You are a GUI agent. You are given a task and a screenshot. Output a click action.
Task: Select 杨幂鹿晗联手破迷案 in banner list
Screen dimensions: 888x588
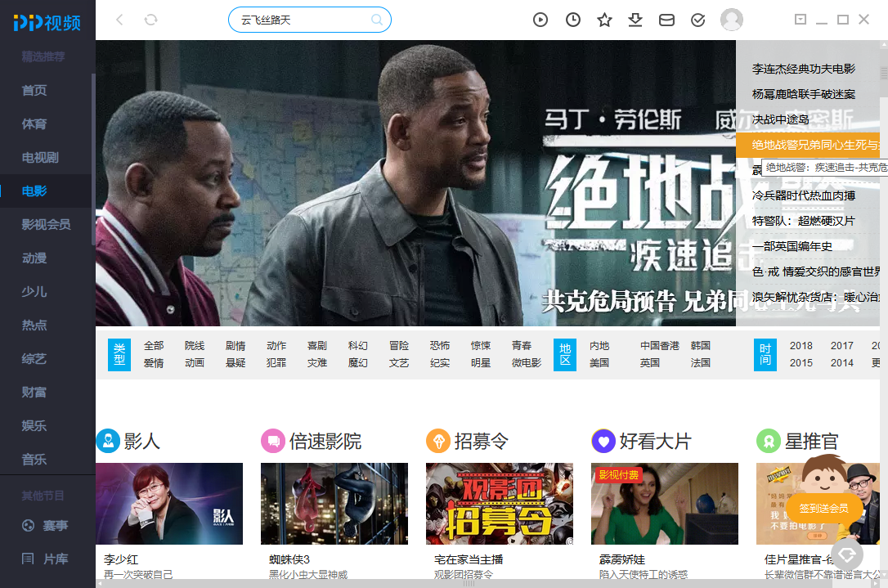804,94
